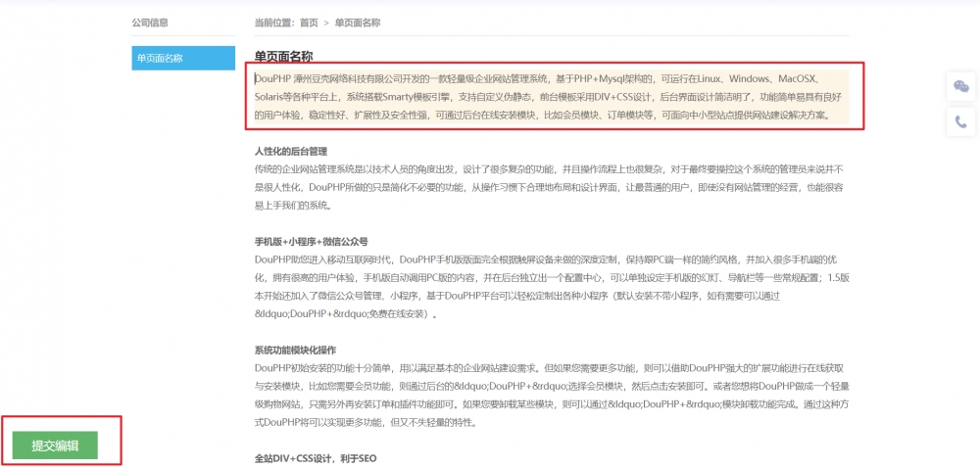Click the phone contact floating icon

coord(960,121)
